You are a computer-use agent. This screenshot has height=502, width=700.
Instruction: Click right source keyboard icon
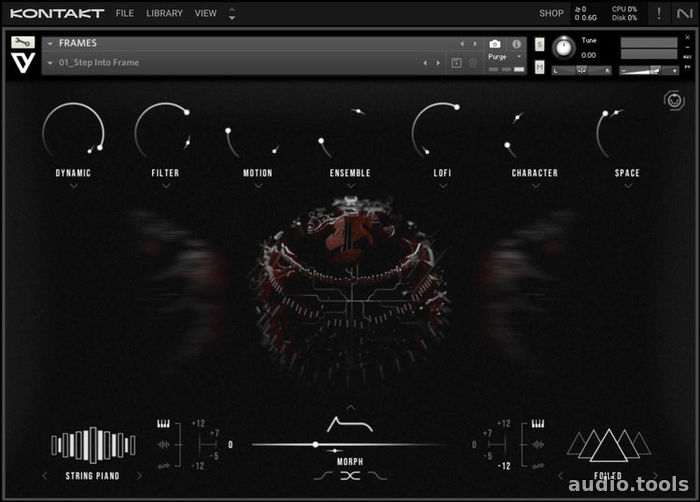click(538, 423)
